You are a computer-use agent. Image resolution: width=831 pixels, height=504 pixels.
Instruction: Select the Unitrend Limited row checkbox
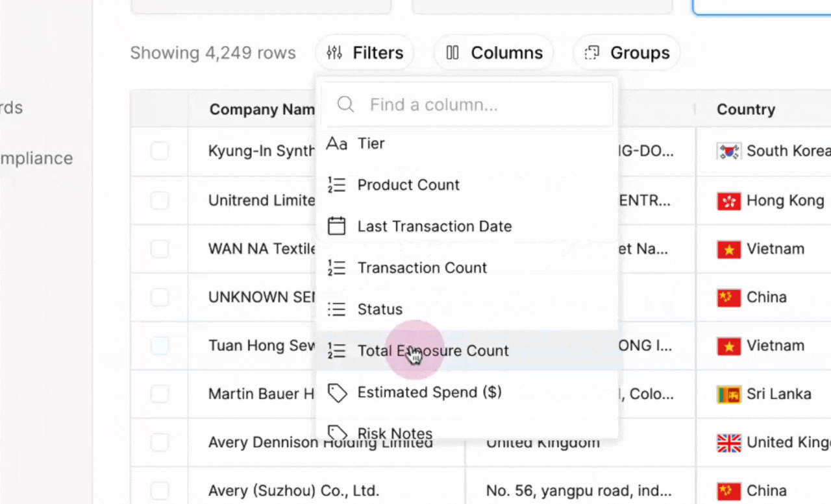[160, 200]
